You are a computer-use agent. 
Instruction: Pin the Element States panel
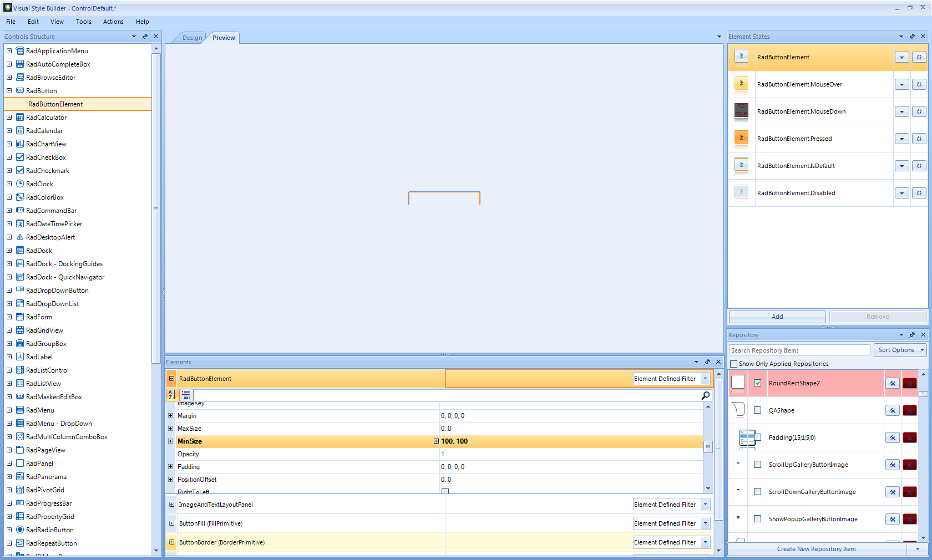912,37
